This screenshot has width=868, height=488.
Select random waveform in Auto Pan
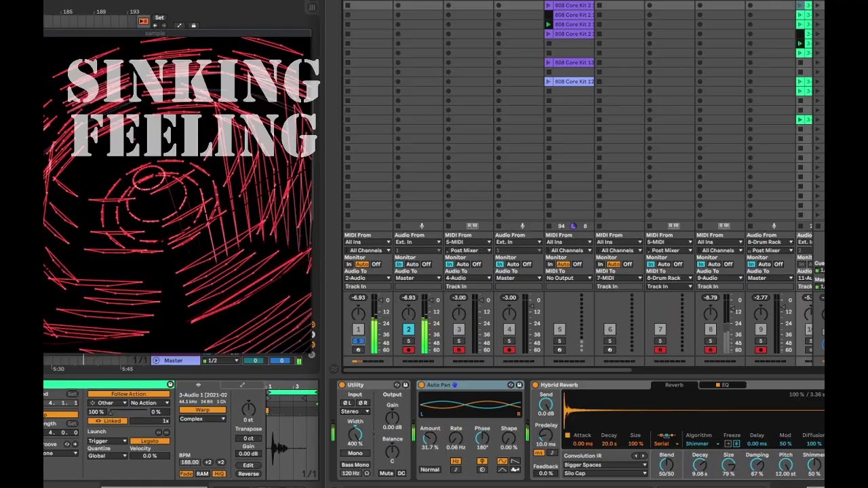pyautogui.click(x=515, y=470)
